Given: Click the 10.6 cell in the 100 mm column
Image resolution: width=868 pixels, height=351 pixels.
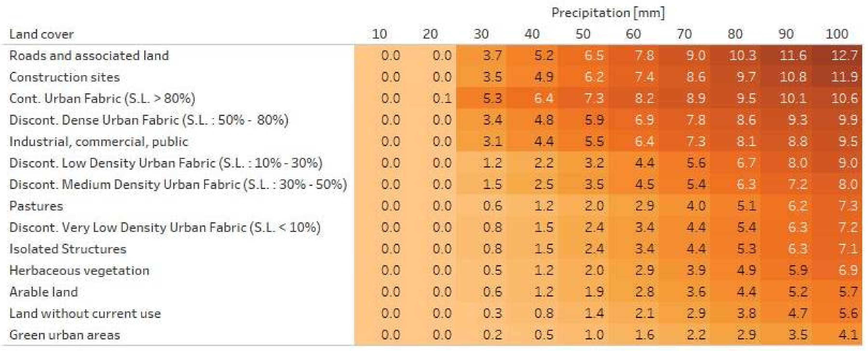Looking at the screenshot, I should point(844,99).
